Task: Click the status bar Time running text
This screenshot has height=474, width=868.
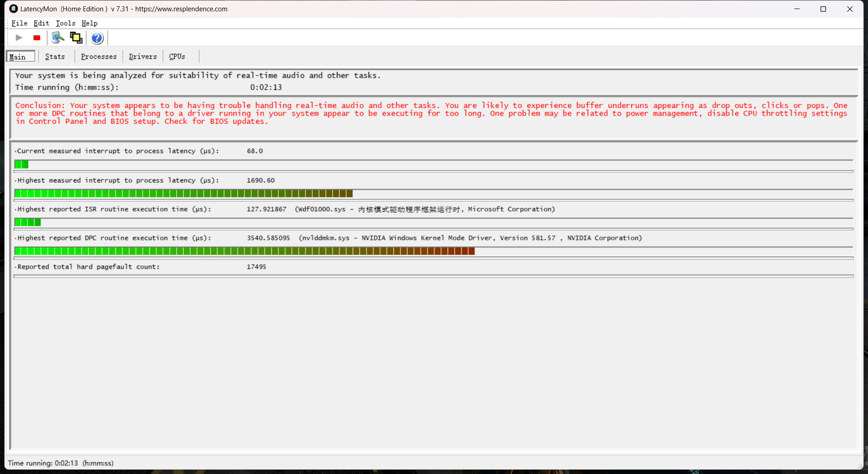Action: tap(61, 463)
